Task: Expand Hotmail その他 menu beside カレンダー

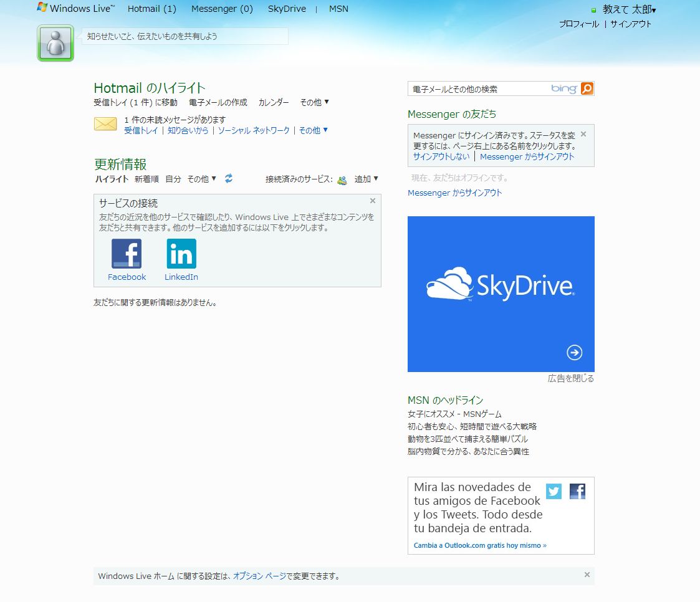Action: (314, 102)
